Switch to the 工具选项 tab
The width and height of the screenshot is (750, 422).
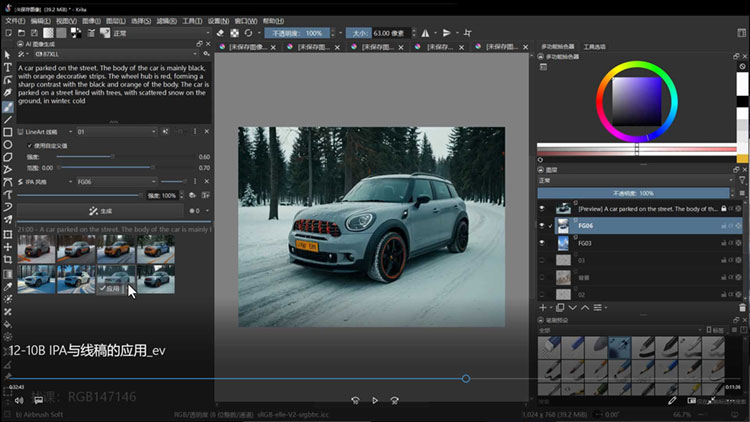point(595,46)
